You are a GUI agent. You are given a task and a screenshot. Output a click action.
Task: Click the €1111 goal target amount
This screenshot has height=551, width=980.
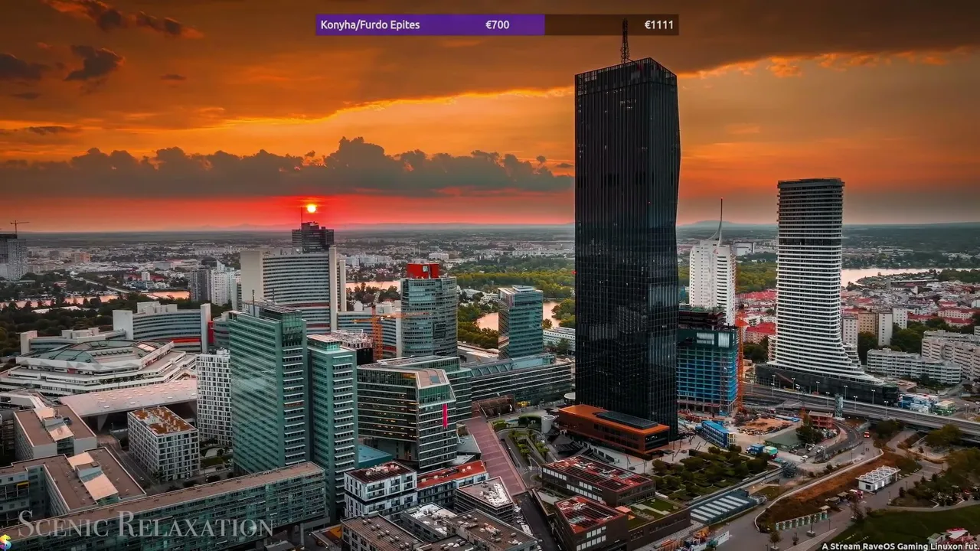coord(658,24)
